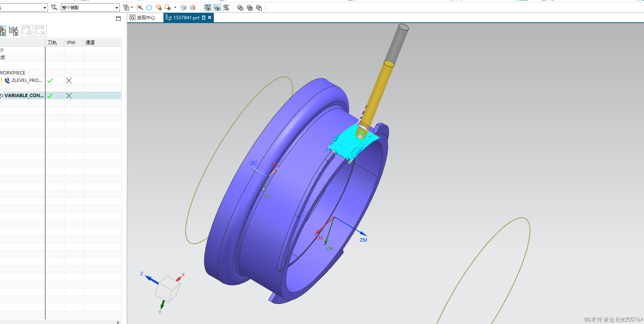Click the stacked layers with page icon
644x324 pixels.
(x=259, y=8)
